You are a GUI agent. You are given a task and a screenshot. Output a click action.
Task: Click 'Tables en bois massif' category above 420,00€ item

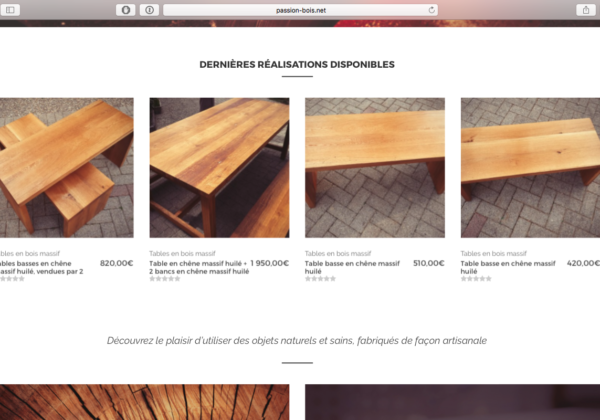click(x=494, y=253)
